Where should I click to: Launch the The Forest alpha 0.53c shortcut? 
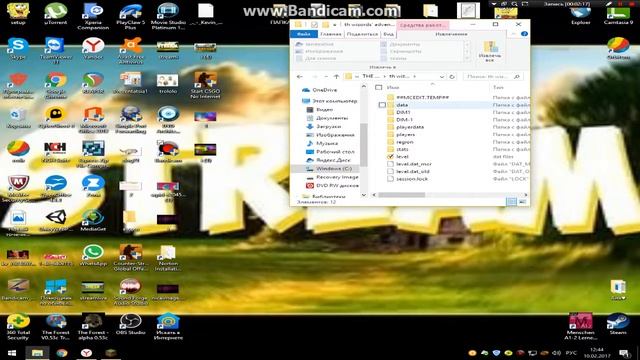[x=93, y=327]
